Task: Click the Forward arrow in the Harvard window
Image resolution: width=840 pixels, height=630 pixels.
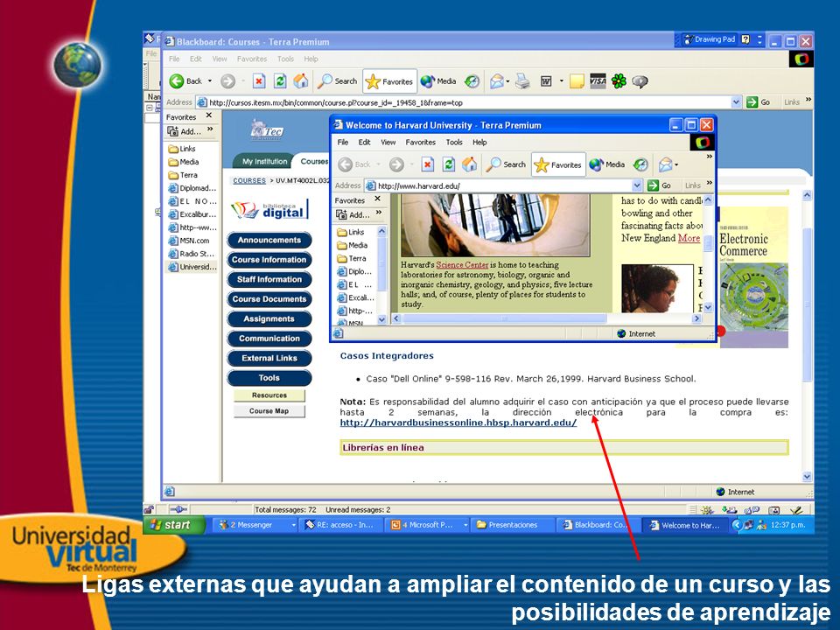Action: tap(396, 164)
